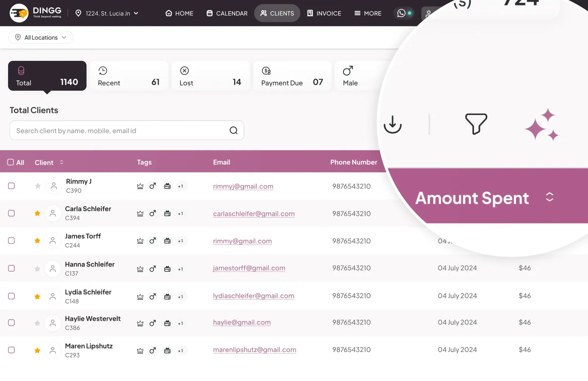Open email link haylie@gmail.com
The width and height of the screenshot is (588, 381).
click(x=242, y=323)
